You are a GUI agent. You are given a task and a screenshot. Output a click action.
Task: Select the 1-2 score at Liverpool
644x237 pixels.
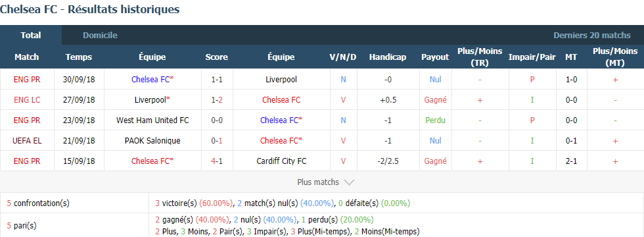point(216,99)
